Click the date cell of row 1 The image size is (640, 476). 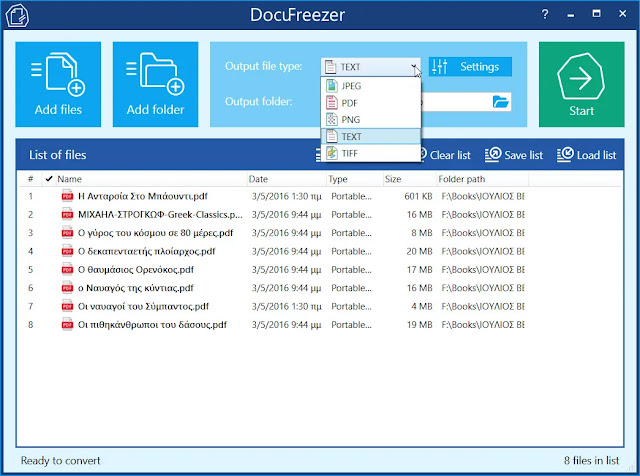coord(287,196)
